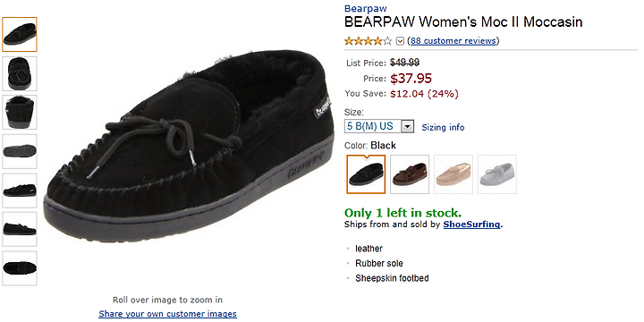Open the star rating breakdown dropdown arrow
This screenshot has height=322, width=644.
click(x=400, y=41)
